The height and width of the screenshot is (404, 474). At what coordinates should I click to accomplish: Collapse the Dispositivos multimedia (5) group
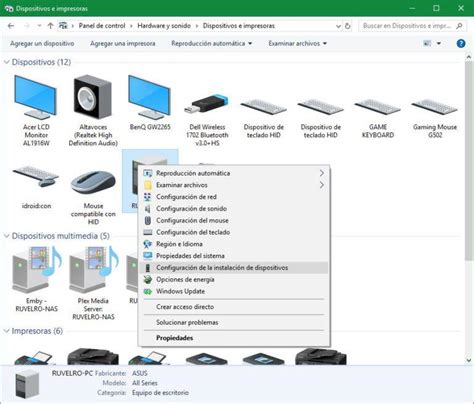6,236
